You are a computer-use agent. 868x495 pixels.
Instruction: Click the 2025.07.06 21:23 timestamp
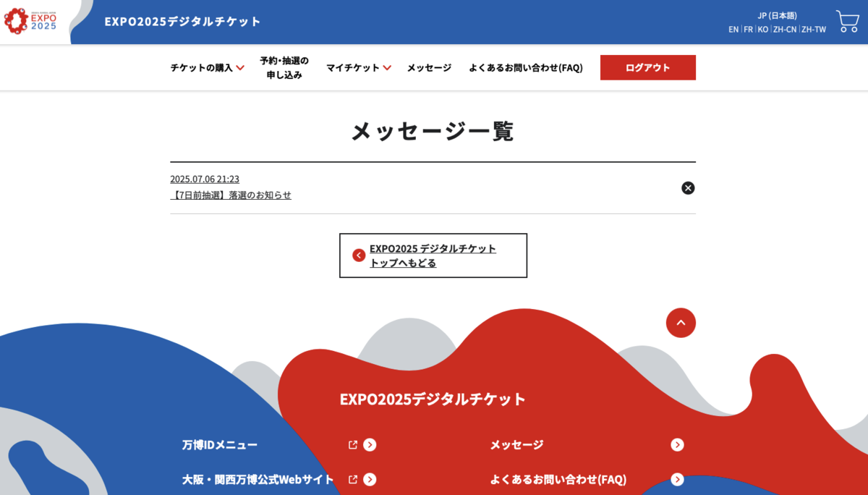(205, 179)
